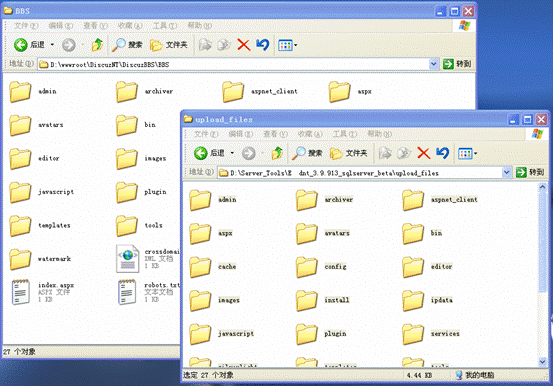The height and width of the screenshot is (386, 553).
Task: Select editor folder in upload_files window
Action: 427,267
